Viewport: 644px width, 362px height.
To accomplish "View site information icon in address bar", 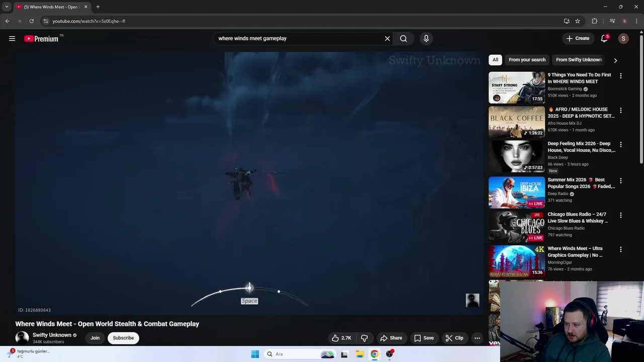I will (46, 21).
